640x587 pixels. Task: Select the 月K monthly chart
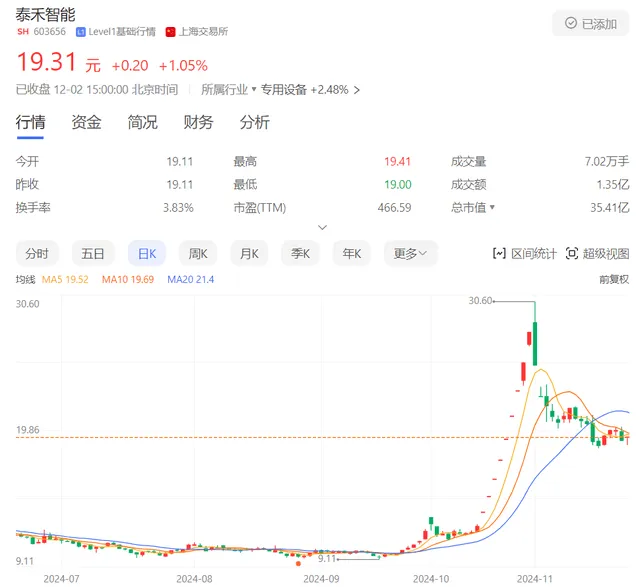[x=248, y=254]
